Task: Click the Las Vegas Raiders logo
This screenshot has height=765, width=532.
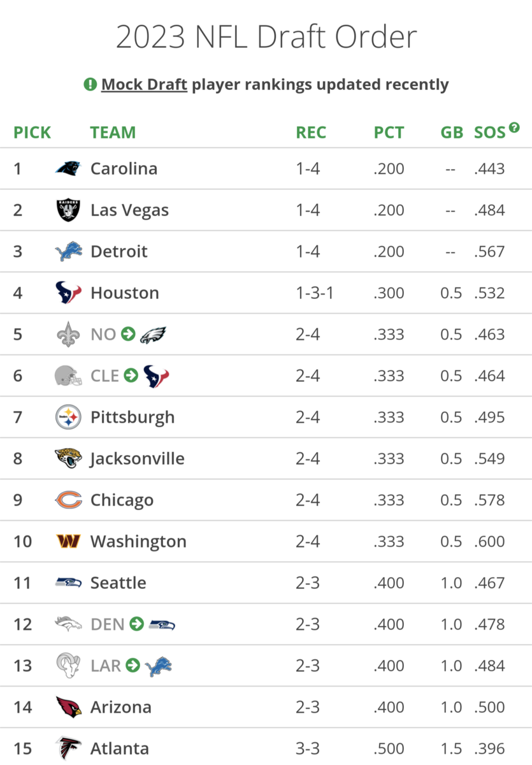Action: click(x=68, y=210)
